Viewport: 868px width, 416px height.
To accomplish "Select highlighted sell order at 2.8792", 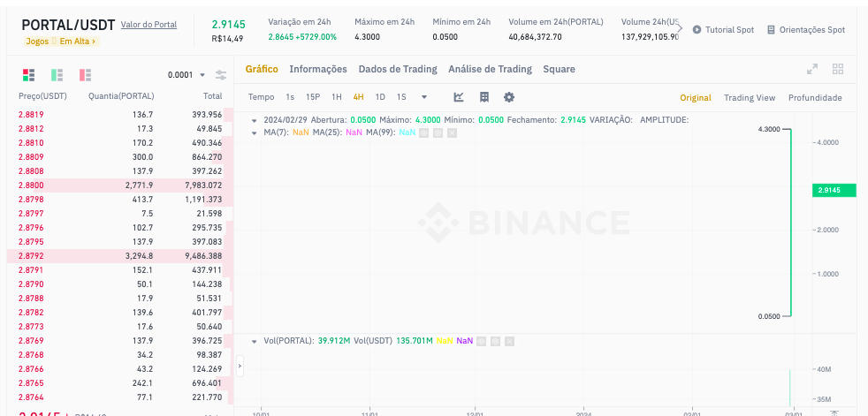I will pos(120,256).
